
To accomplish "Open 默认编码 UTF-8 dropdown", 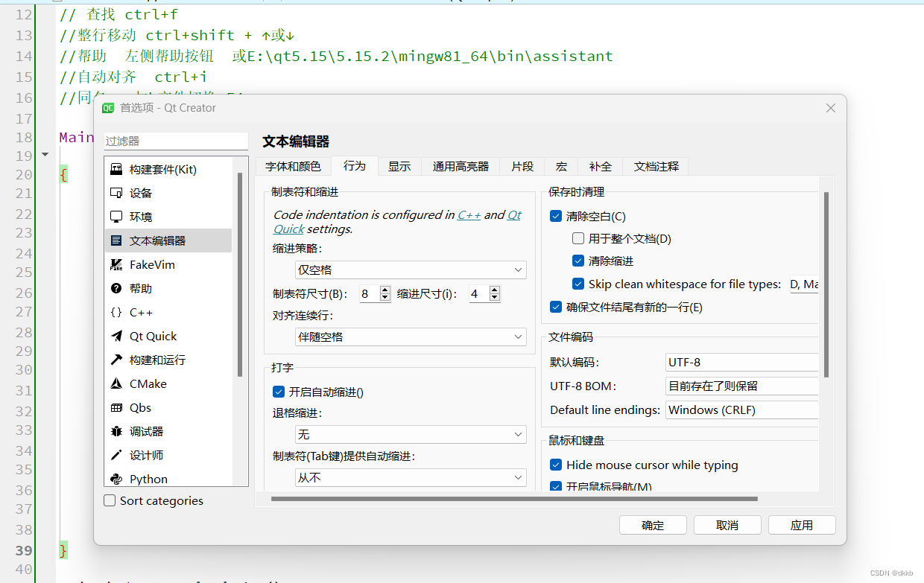I will click(x=741, y=362).
